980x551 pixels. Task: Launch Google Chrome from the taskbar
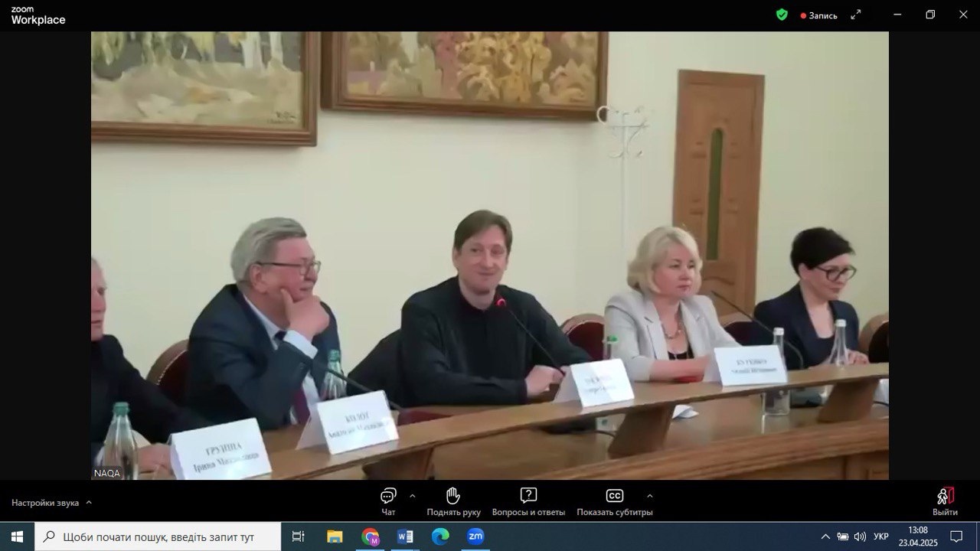pyautogui.click(x=371, y=536)
